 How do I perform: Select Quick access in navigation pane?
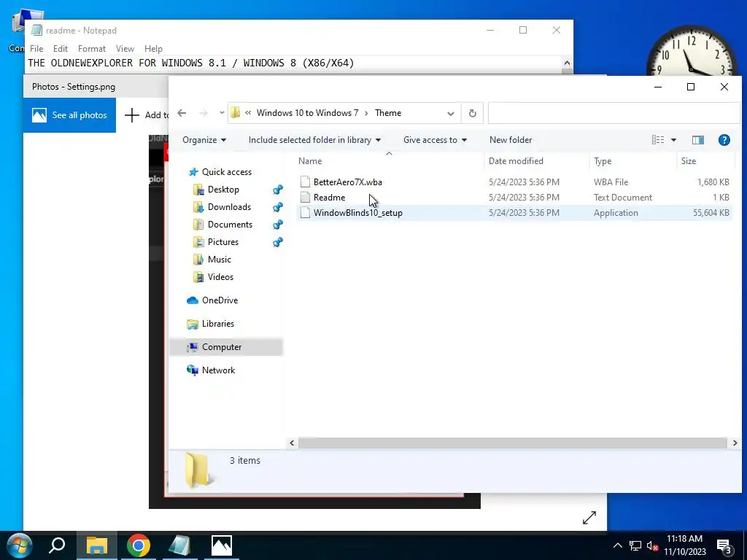pyautogui.click(x=226, y=172)
